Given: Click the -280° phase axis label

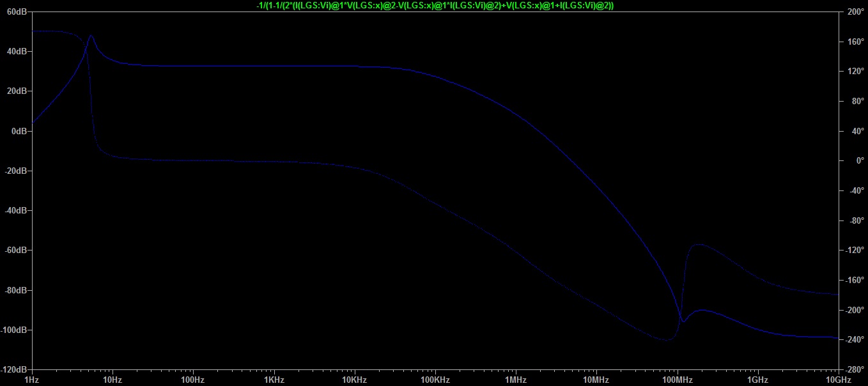Looking at the screenshot, I should (855, 369).
